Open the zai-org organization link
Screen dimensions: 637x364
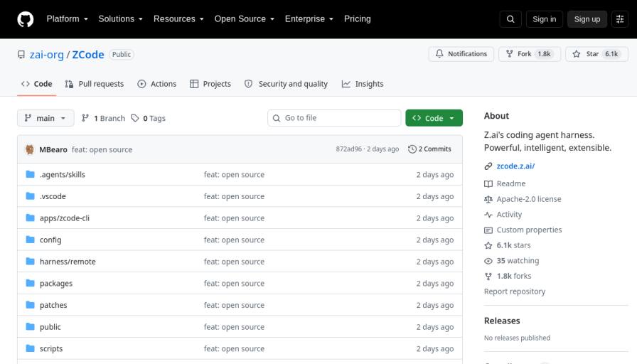(x=47, y=55)
